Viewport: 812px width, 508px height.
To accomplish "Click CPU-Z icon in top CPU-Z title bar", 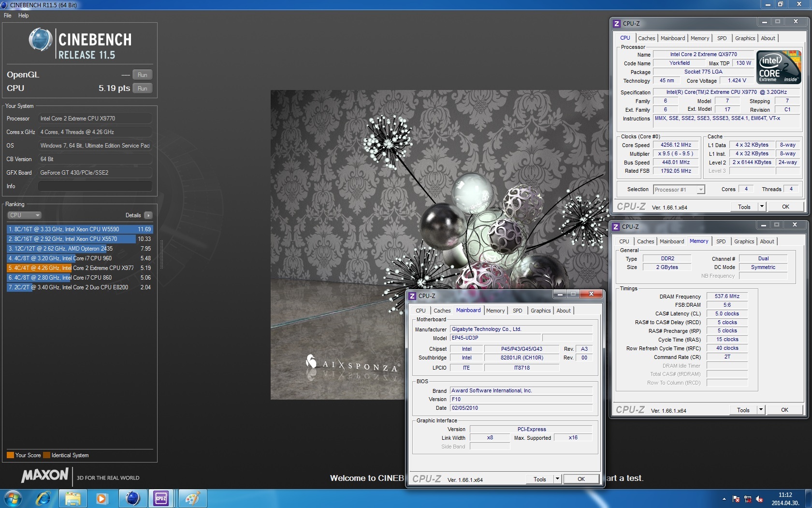I will (617, 23).
